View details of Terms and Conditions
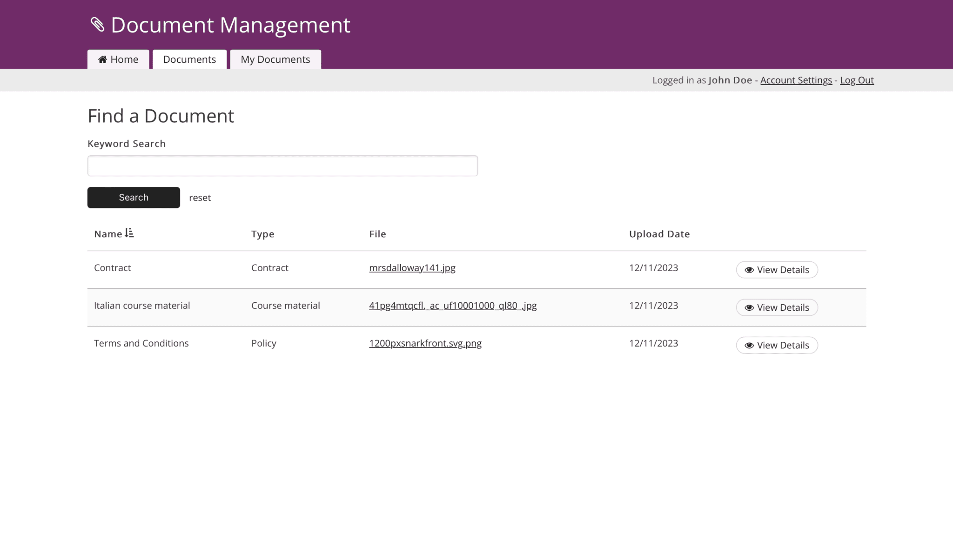953x560 pixels. pyautogui.click(x=777, y=345)
